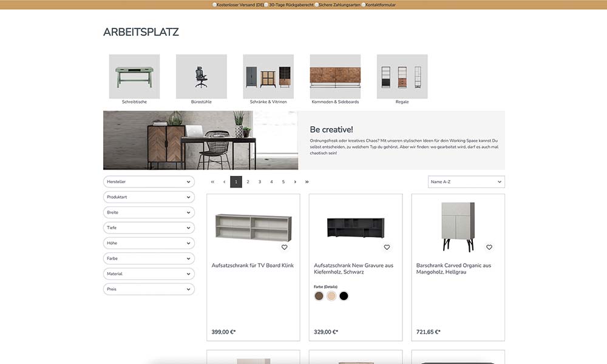
Task: Select page 1 in pagination
Action: click(x=236, y=182)
